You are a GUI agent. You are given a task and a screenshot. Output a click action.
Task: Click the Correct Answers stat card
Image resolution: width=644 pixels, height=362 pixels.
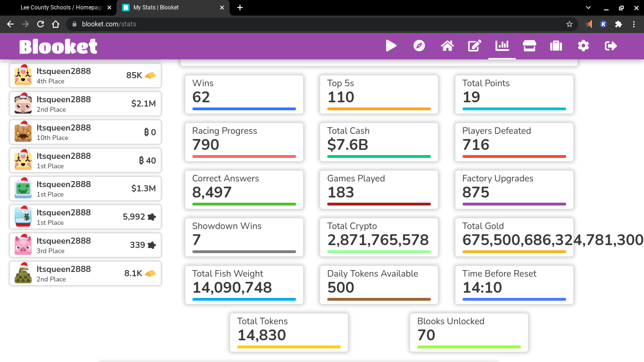[244, 190]
